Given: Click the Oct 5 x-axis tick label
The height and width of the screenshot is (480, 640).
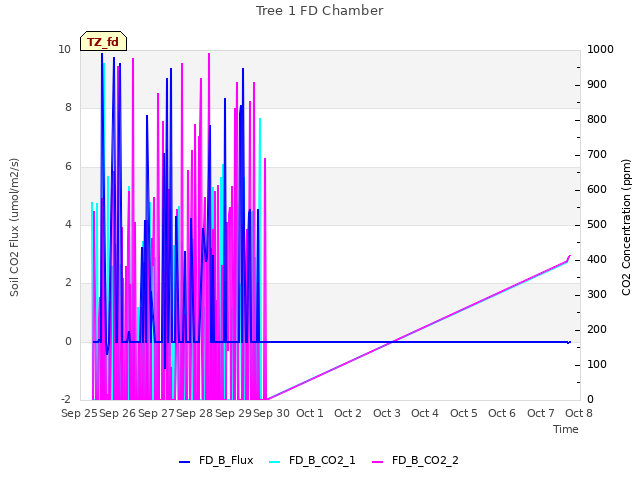Looking at the screenshot, I should point(464,413).
